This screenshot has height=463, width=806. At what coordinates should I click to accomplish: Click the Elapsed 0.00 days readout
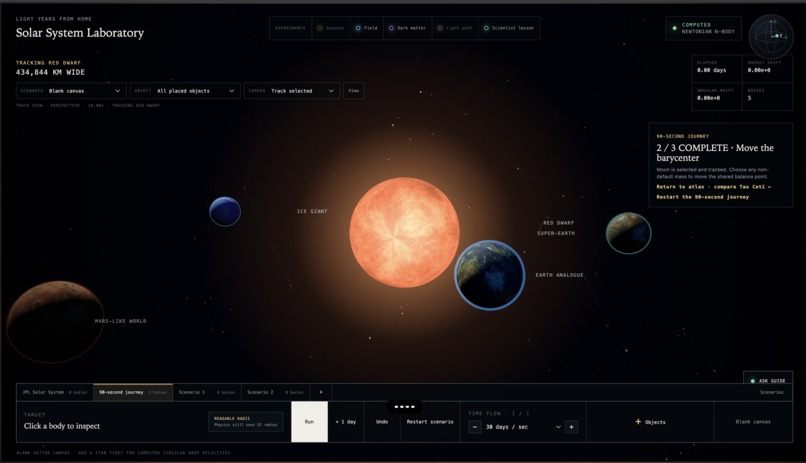point(717,68)
